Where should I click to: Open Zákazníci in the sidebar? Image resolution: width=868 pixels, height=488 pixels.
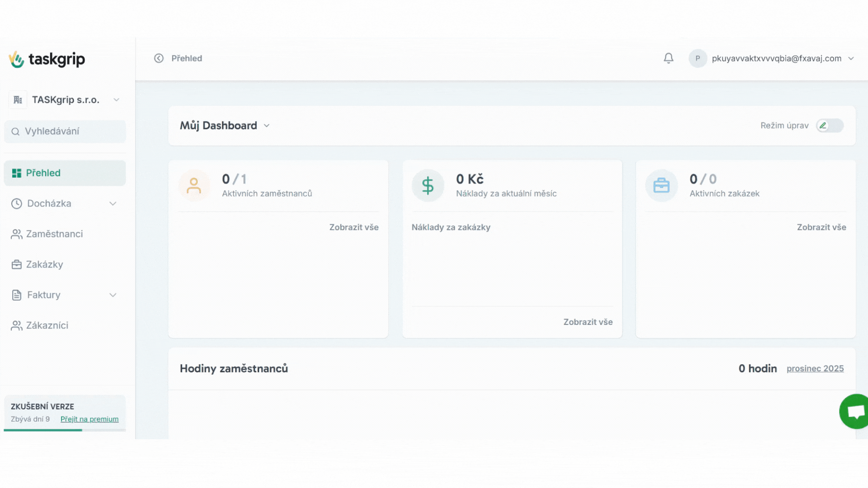pos(47,325)
